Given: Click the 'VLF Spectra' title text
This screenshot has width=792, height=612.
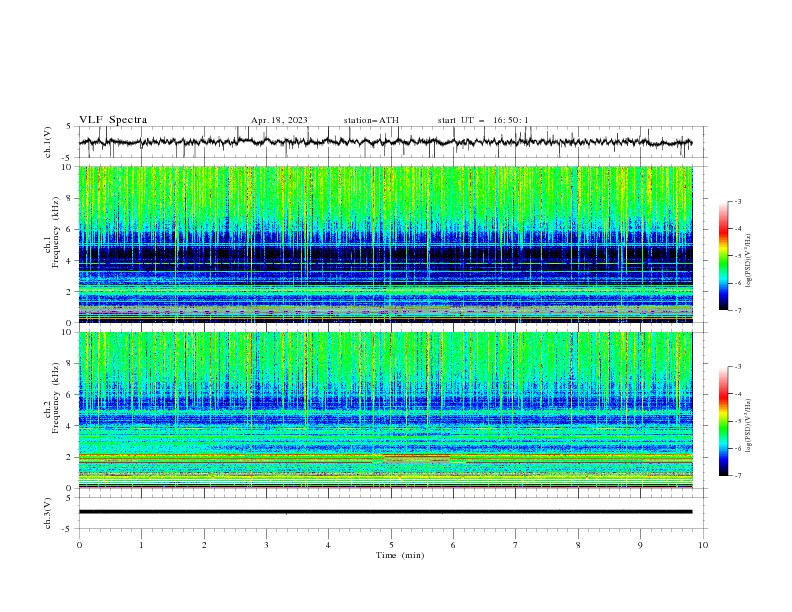Looking at the screenshot, I should (x=113, y=120).
